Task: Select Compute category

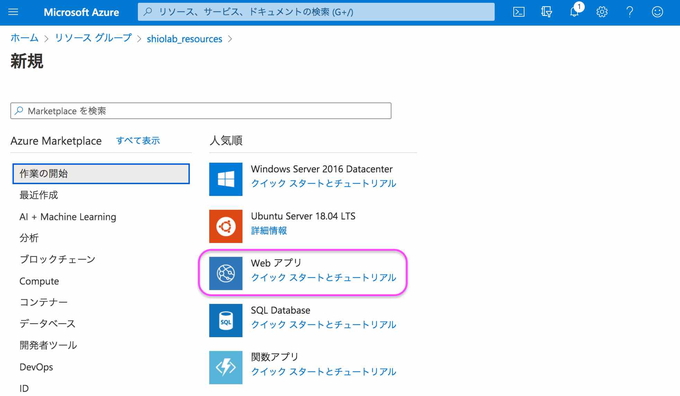Action: coord(39,281)
